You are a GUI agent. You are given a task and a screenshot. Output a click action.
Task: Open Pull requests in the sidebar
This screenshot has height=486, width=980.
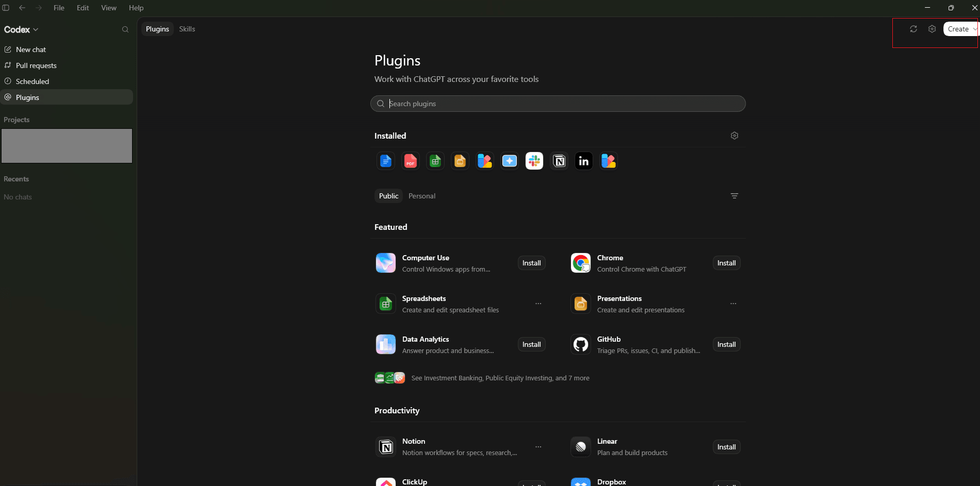pyautogui.click(x=67, y=65)
